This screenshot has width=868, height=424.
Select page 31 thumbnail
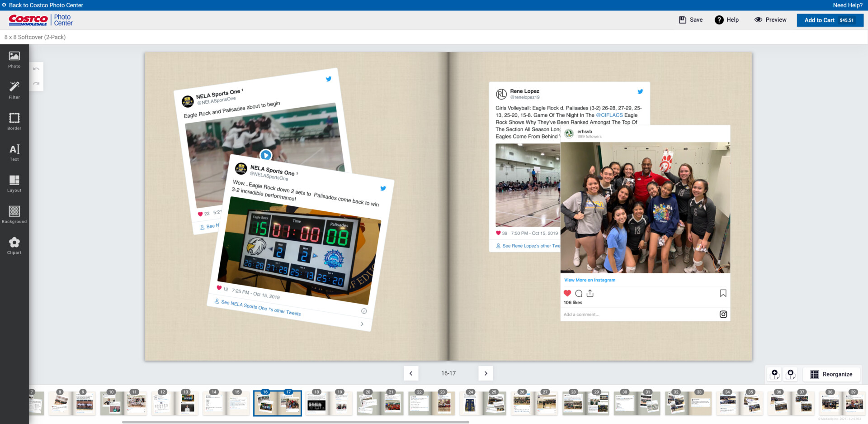pos(649,403)
